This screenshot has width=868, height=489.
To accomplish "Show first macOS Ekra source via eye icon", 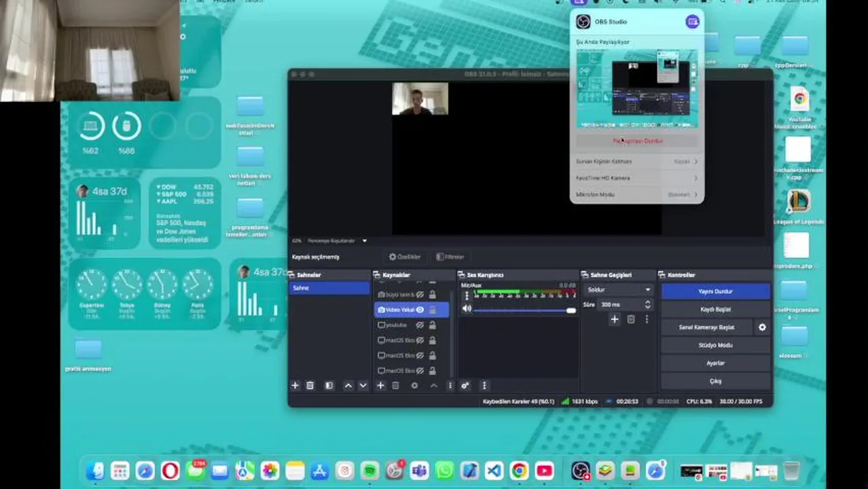I will 420,340.
